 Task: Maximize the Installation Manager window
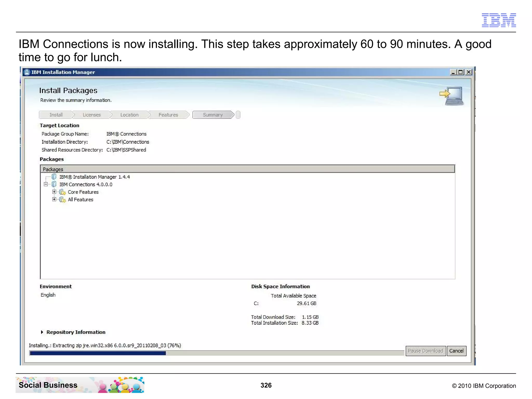461,72
